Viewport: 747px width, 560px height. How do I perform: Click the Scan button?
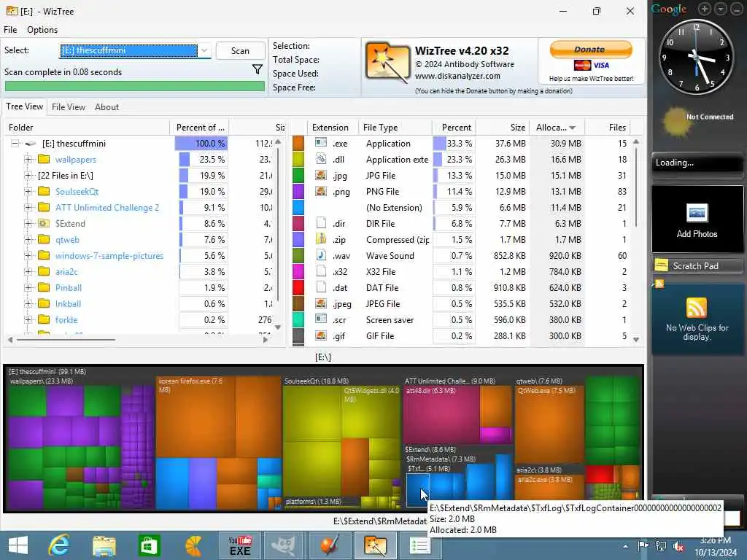tap(240, 50)
